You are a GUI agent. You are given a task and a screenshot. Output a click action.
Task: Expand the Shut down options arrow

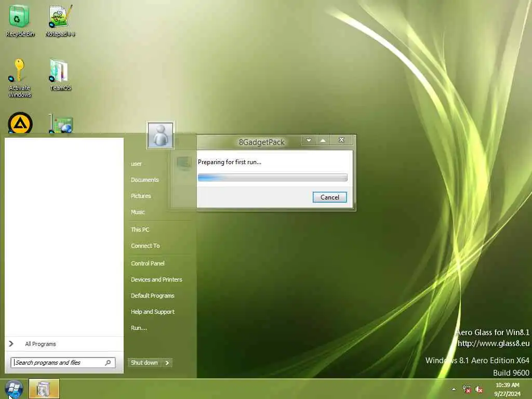pyautogui.click(x=167, y=363)
